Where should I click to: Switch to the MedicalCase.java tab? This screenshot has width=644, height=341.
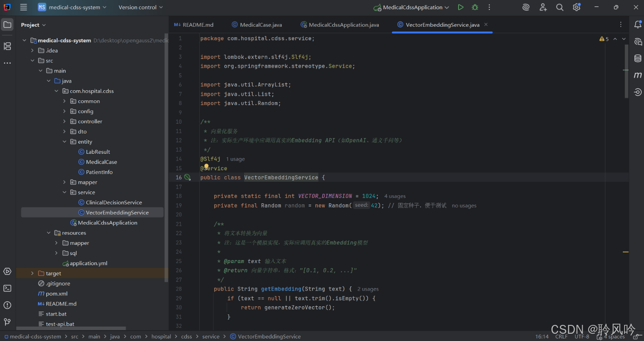[x=257, y=25]
